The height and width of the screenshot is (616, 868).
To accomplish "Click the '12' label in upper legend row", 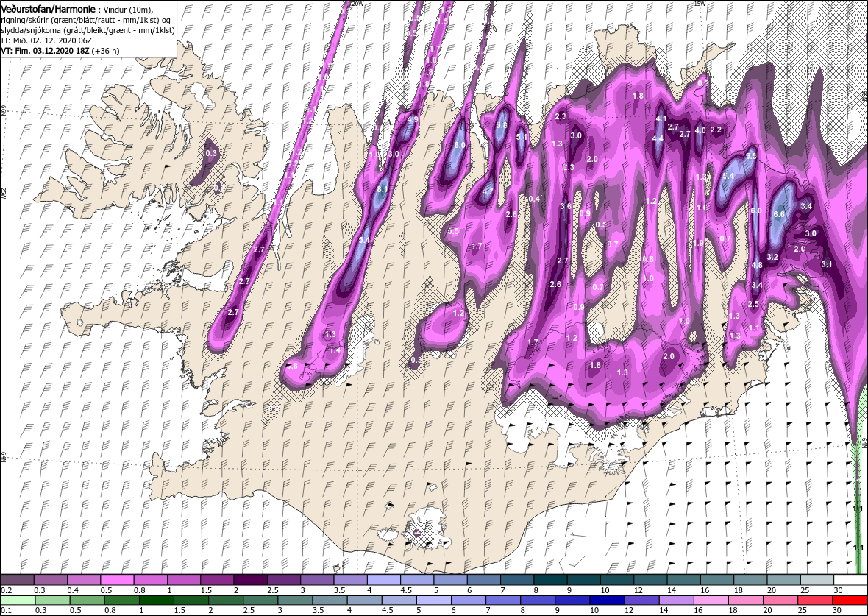I will [x=637, y=590].
